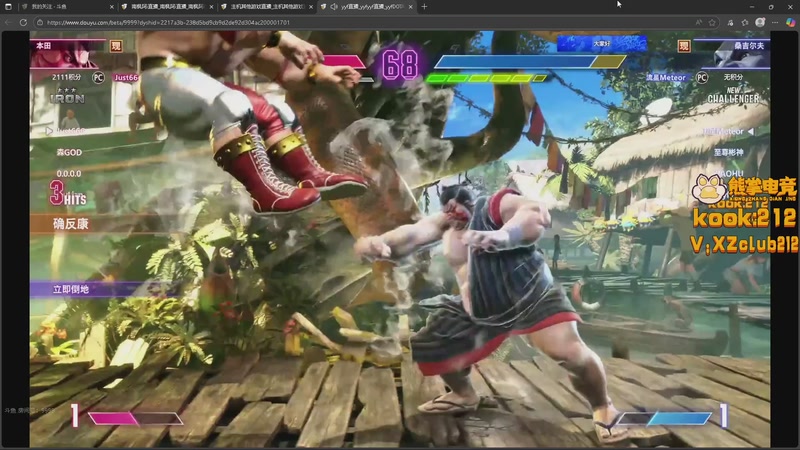The image size is (800, 450).
Task: Click the Street Fighter stream video
Action: pos(399,239)
